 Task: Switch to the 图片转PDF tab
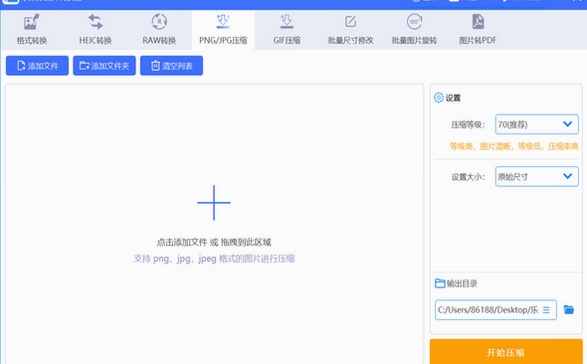pyautogui.click(x=478, y=30)
